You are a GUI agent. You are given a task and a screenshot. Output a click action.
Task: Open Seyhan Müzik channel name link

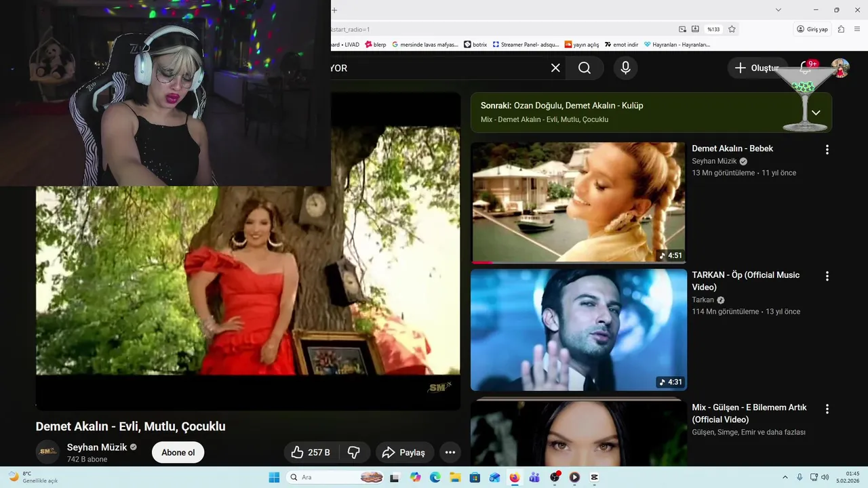pos(97,447)
